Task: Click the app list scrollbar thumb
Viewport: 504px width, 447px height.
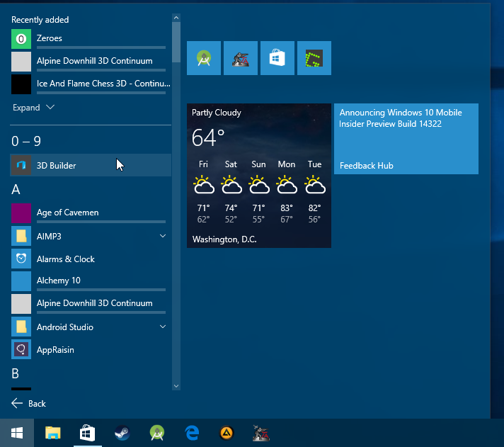Action: pos(176,42)
